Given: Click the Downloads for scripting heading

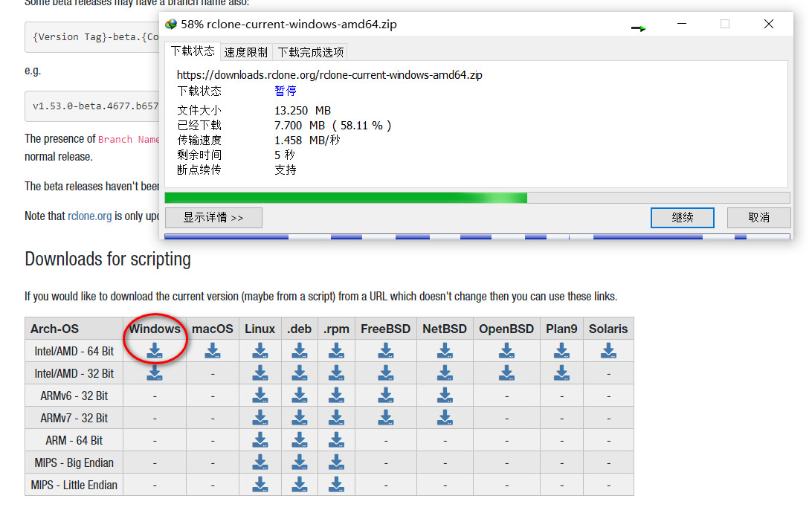Looking at the screenshot, I should (x=108, y=259).
